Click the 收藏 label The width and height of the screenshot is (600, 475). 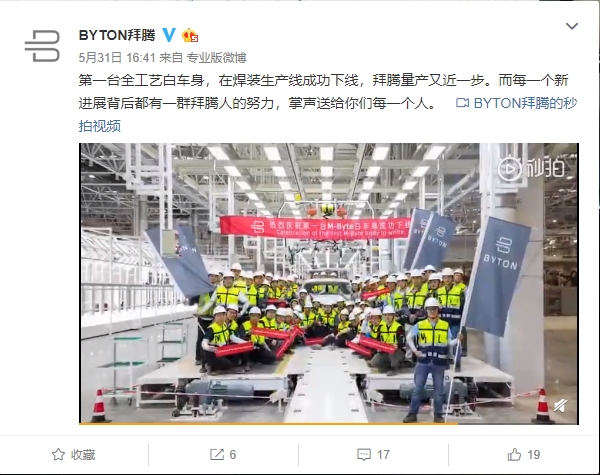(x=83, y=455)
